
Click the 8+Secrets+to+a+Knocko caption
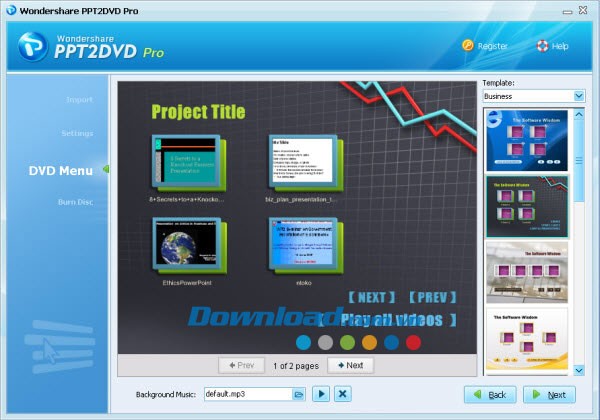(x=187, y=199)
